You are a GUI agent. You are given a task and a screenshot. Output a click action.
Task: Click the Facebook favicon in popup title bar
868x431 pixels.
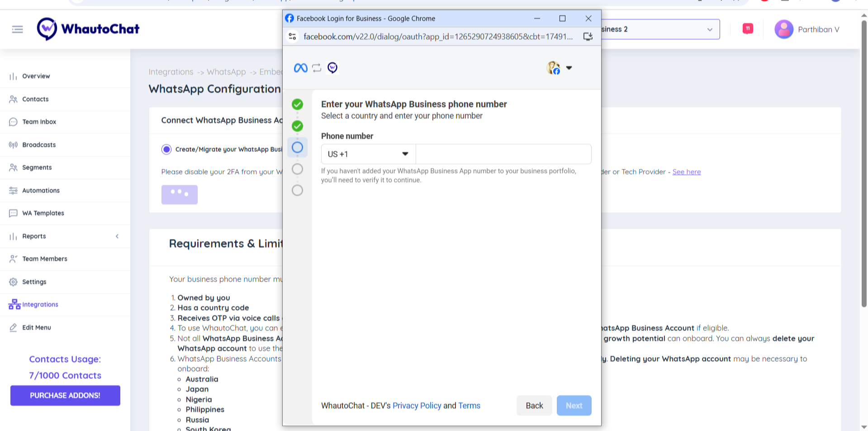pos(289,18)
